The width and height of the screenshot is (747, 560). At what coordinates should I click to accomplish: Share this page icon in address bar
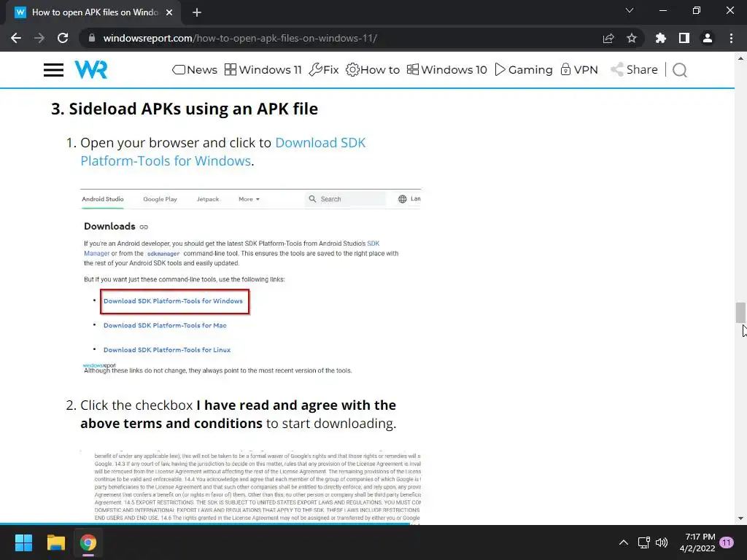[608, 38]
